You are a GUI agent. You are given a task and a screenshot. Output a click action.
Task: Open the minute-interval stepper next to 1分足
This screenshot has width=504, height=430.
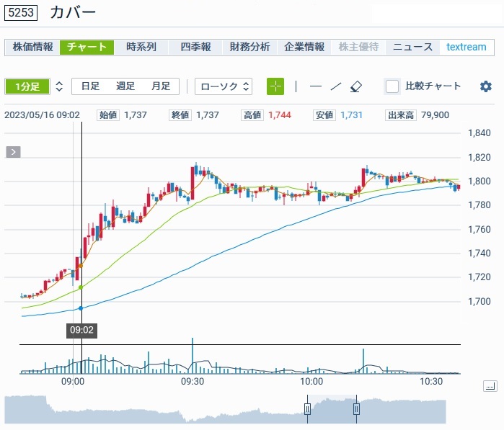tap(59, 86)
